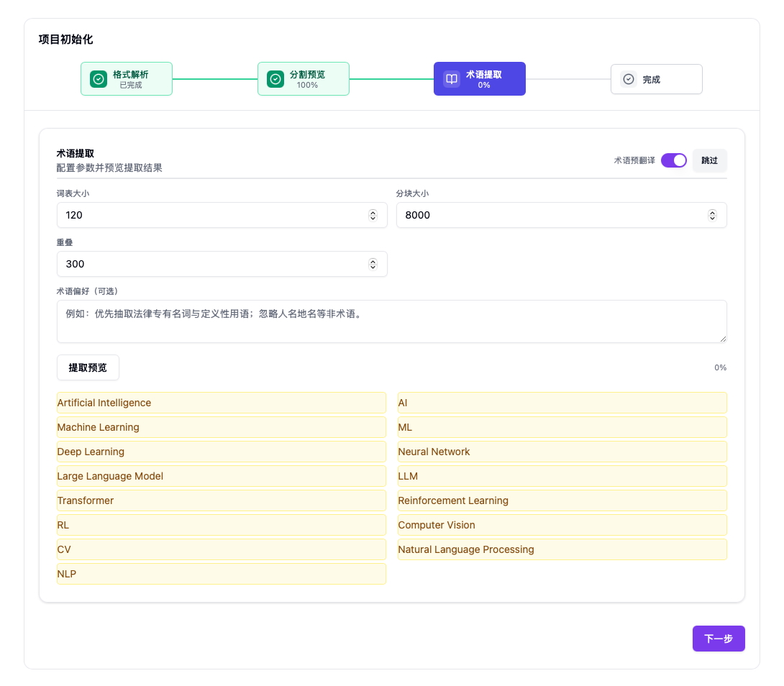Switch to the 完成 wizard step
784x686 pixels.
(656, 79)
